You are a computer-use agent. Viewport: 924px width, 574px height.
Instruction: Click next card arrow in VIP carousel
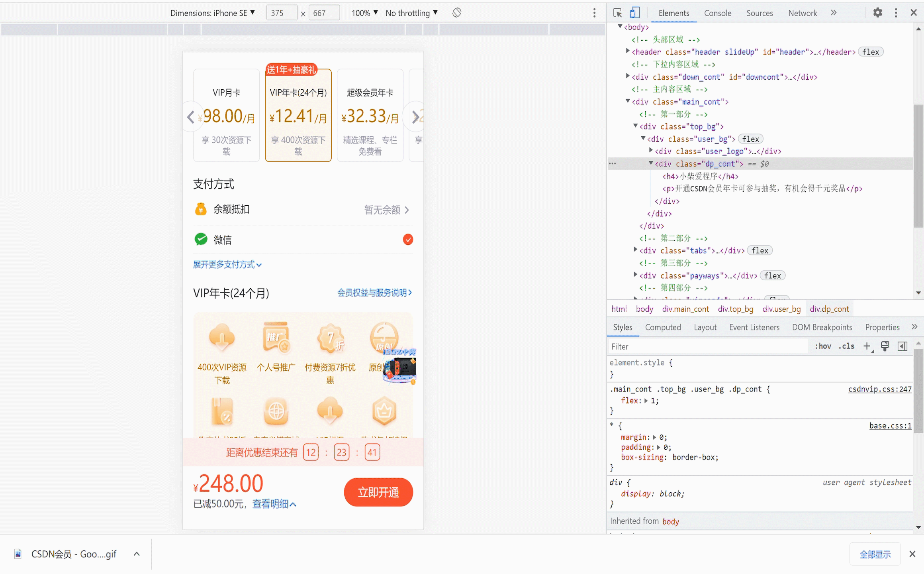coord(415,117)
